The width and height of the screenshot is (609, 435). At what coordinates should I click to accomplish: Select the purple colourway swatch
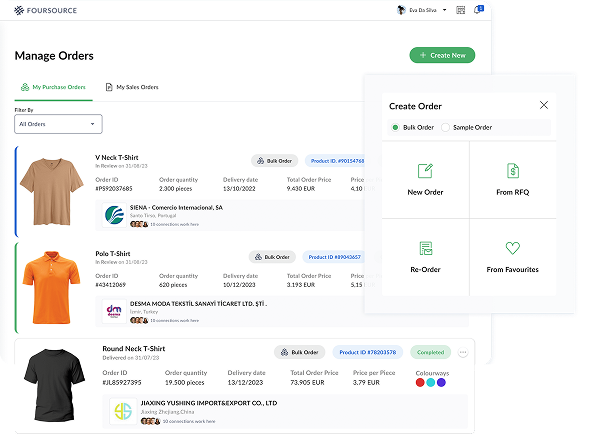pos(441,383)
